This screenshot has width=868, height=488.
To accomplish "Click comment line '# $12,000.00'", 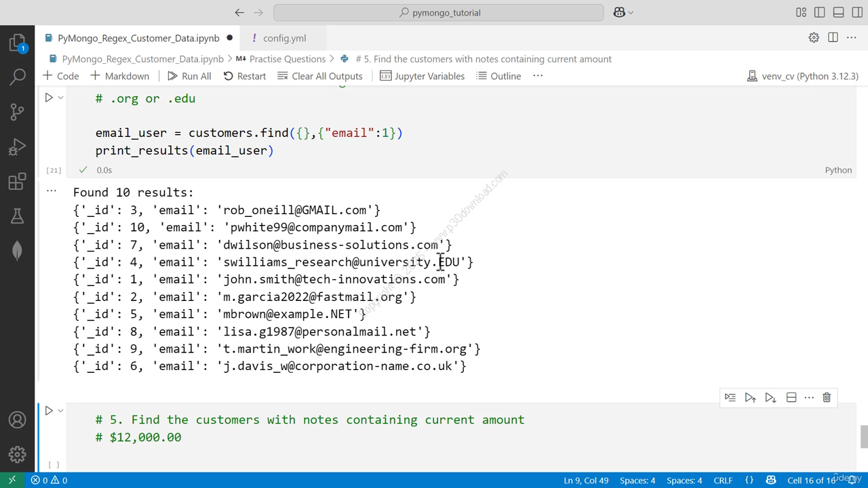I will [x=138, y=437].
